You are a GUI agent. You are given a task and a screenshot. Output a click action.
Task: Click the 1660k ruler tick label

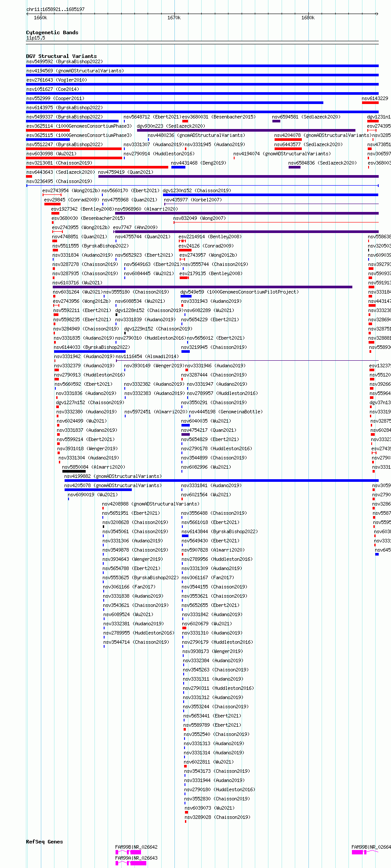pyautogui.click(x=40, y=18)
